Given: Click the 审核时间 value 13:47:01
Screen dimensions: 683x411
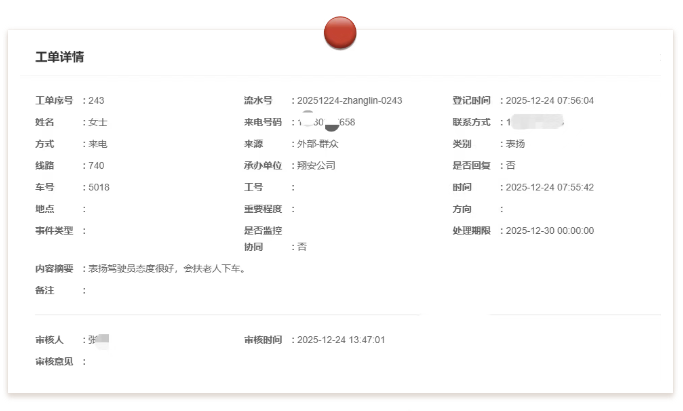Looking at the screenshot, I should 340,340.
